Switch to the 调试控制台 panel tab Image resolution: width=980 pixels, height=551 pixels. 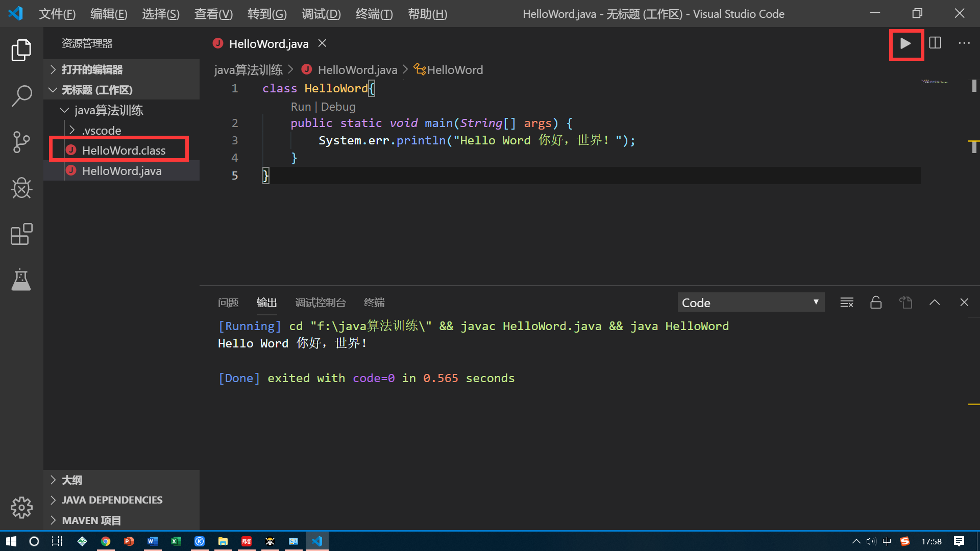[320, 303]
